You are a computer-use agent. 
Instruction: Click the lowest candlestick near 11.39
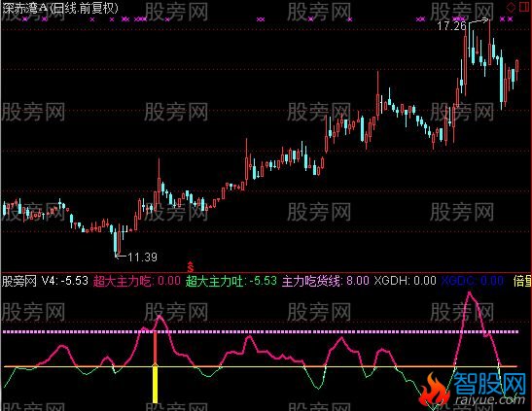point(115,241)
